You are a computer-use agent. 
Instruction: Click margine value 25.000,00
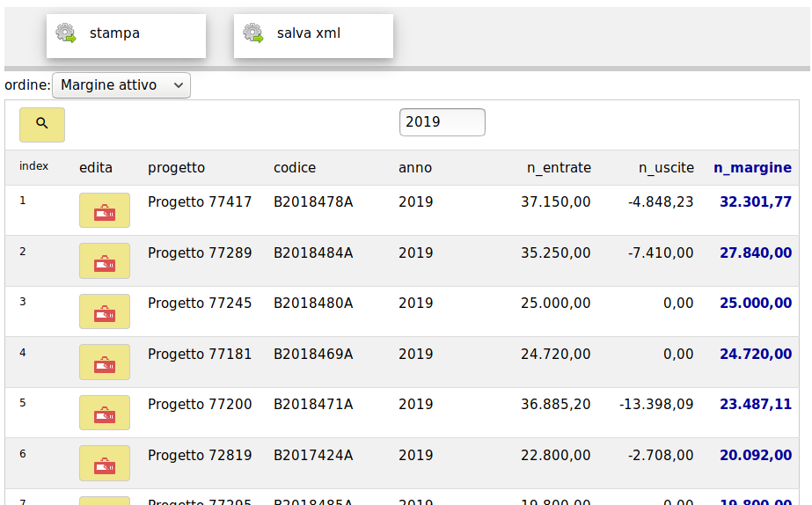(x=756, y=303)
